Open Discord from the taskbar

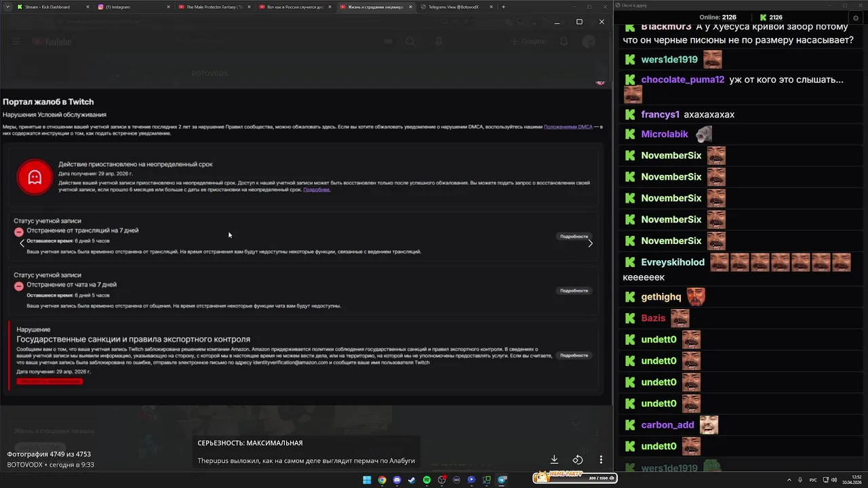397,480
